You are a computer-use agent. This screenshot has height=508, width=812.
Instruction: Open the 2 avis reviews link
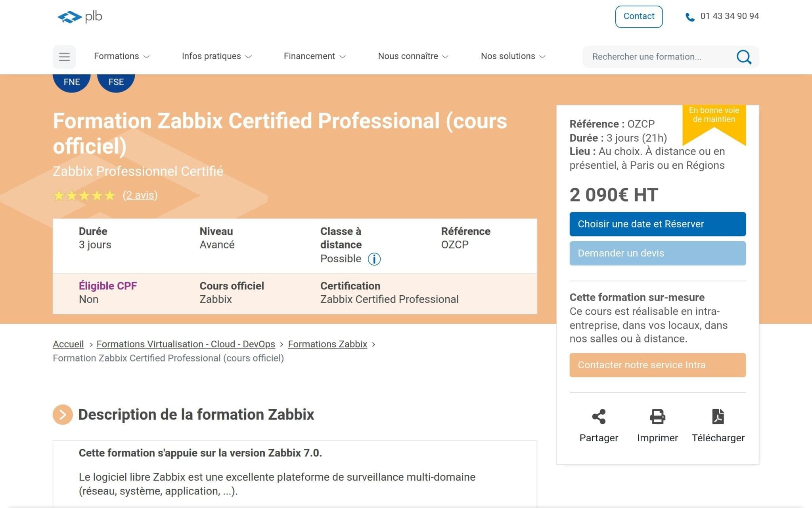pyautogui.click(x=140, y=195)
